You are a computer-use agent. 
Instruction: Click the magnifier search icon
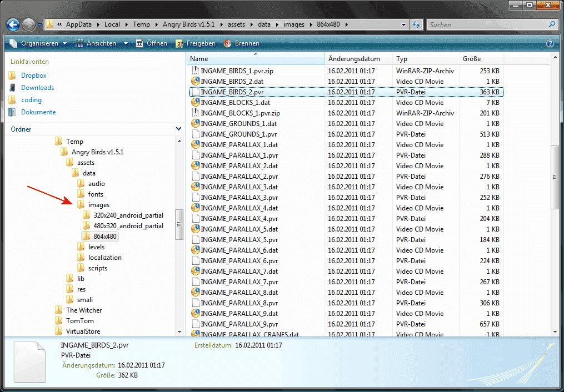click(x=552, y=24)
